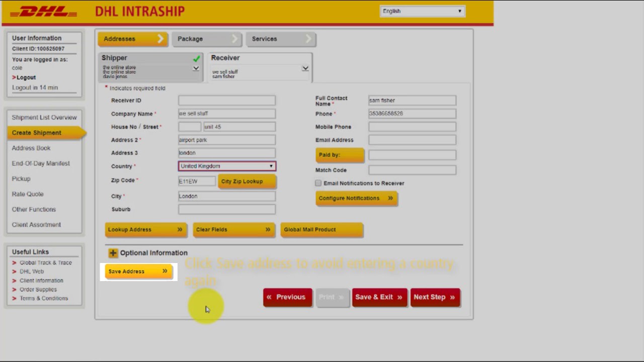The height and width of the screenshot is (362, 644).
Task: Click the City input field
Action: [227, 196]
